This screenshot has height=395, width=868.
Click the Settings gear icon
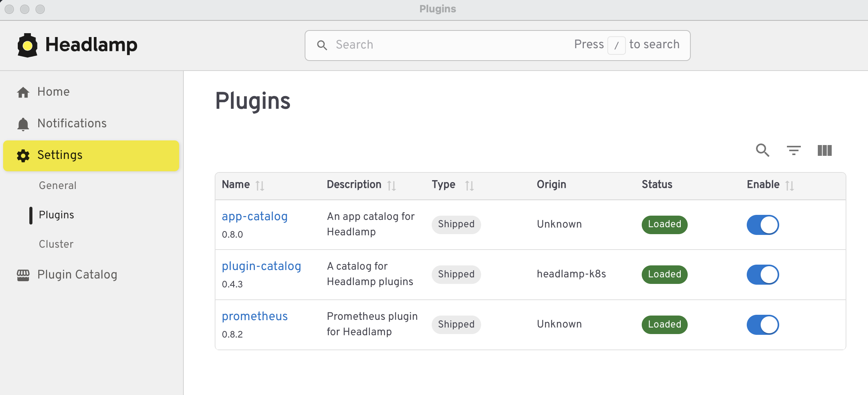pyautogui.click(x=23, y=155)
